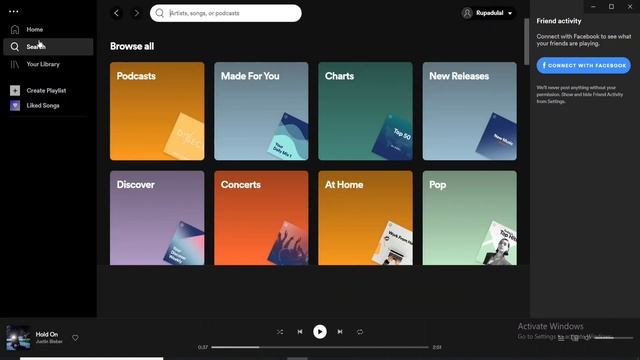
Task: Open the three-dots app menu
Action: coord(14,11)
